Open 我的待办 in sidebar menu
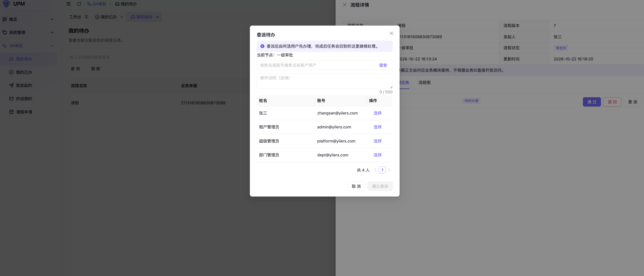This screenshot has height=276, width=644. (29, 59)
